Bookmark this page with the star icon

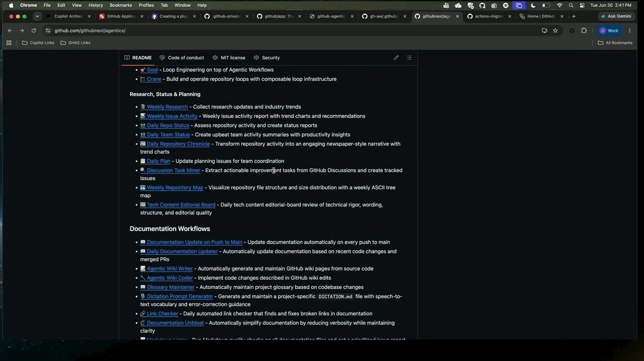pos(555,30)
